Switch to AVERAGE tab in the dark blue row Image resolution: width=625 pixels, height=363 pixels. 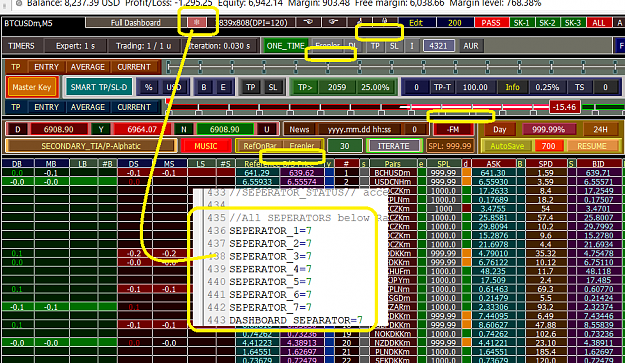point(88,107)
